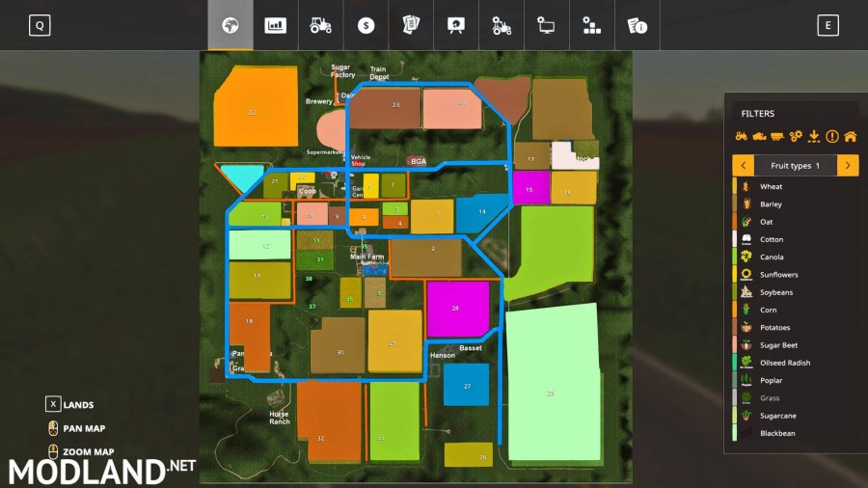Image resolution: width=868 pixels, height=488 pixels.
Task: Toggle the trailer filter icon
Action: click(x=777, y=136)
